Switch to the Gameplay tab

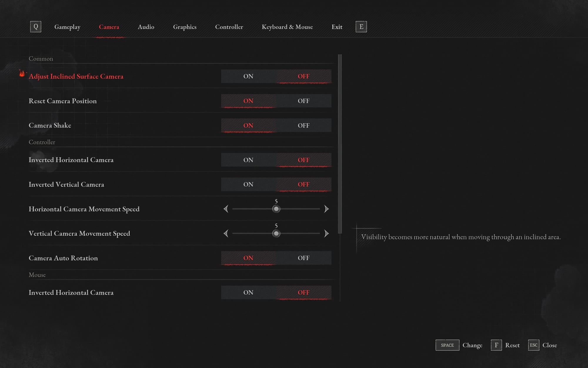67,27
